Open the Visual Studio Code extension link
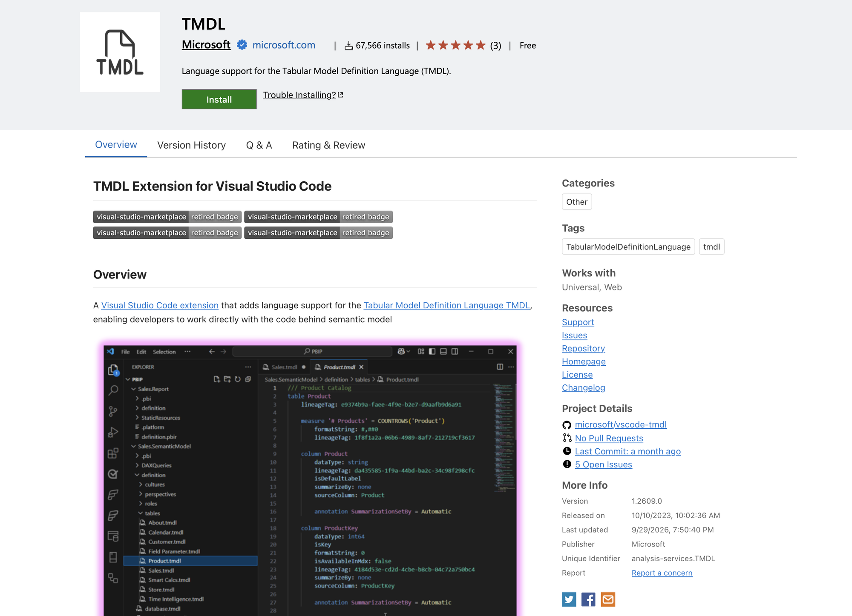This screenshot has height=616, width=852. (x=160, y=305)
